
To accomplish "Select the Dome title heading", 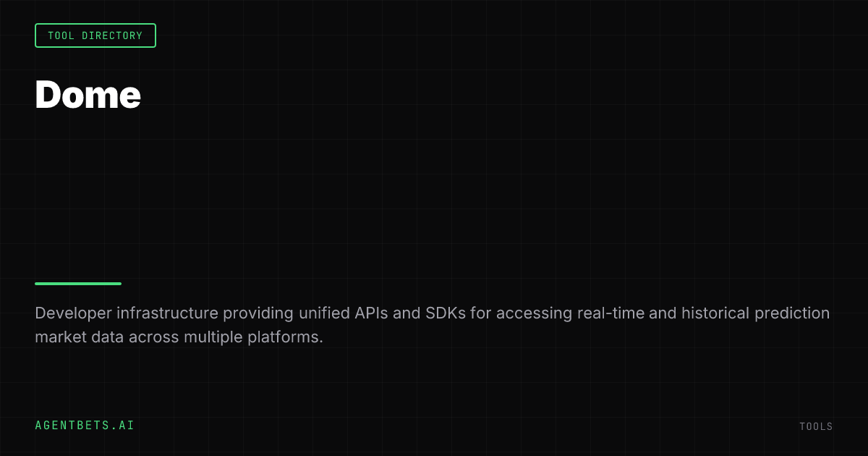I will 88,94.
